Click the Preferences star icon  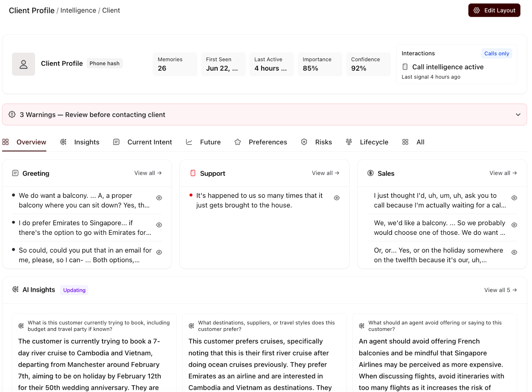(238, 142)
